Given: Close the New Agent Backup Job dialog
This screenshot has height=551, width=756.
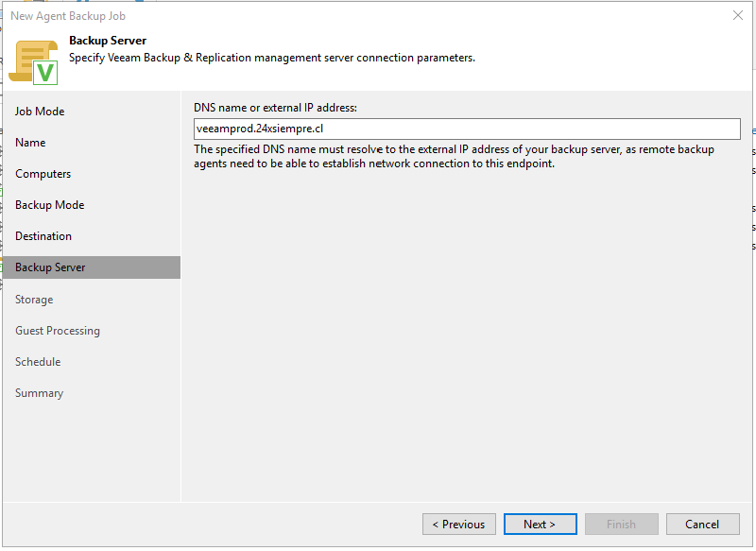Looking at the screenshot, I should (x=738, y=15).
